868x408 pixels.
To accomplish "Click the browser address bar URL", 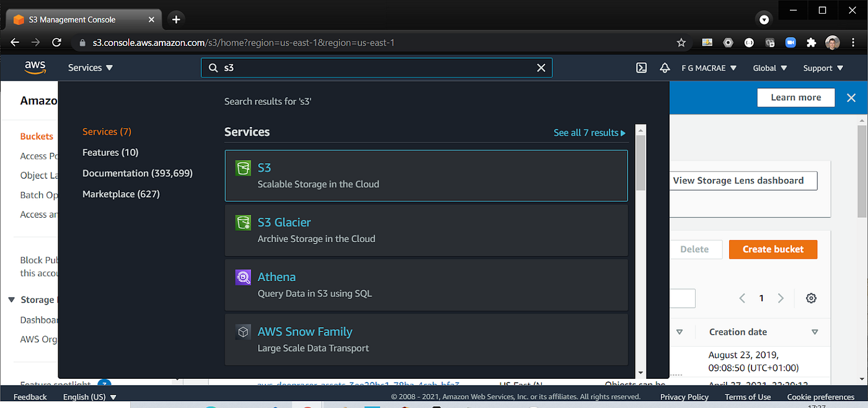I will coord(244,43).
